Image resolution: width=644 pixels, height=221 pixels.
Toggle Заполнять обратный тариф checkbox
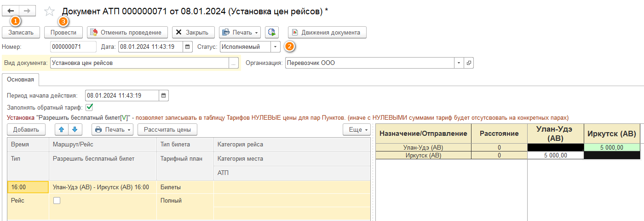tap(89, 108)
